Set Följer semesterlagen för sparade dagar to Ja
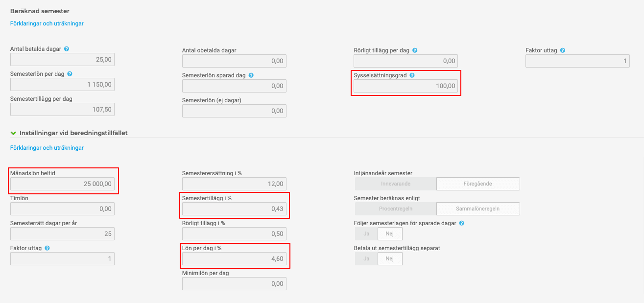This screenshot has height=303, width=644. pos(366,233)
